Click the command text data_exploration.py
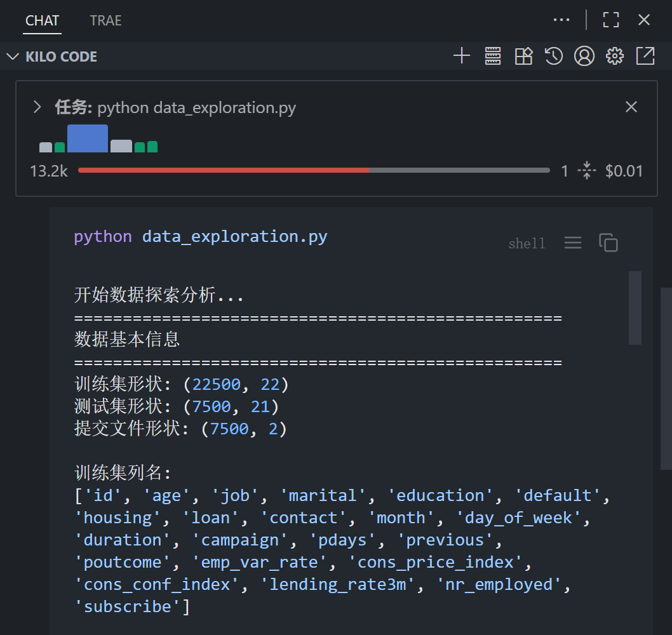The image size is (672, 635). click(235, 237)
